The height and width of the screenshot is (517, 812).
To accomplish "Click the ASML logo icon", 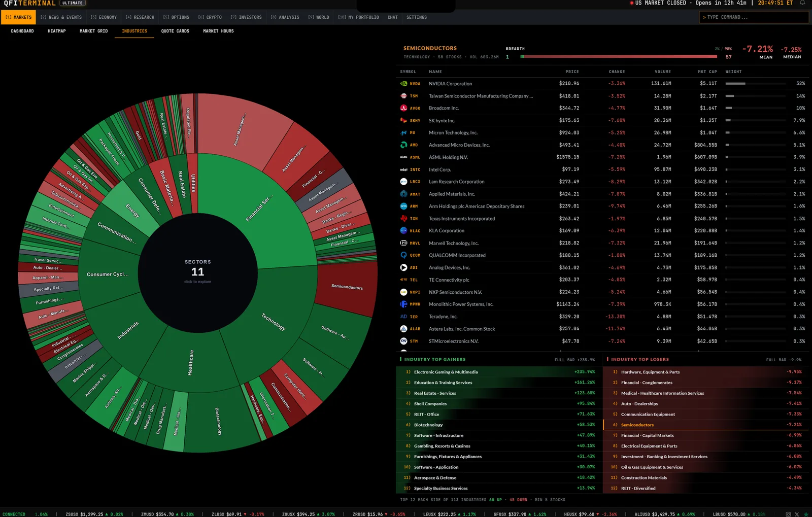I will pos(403,157).
